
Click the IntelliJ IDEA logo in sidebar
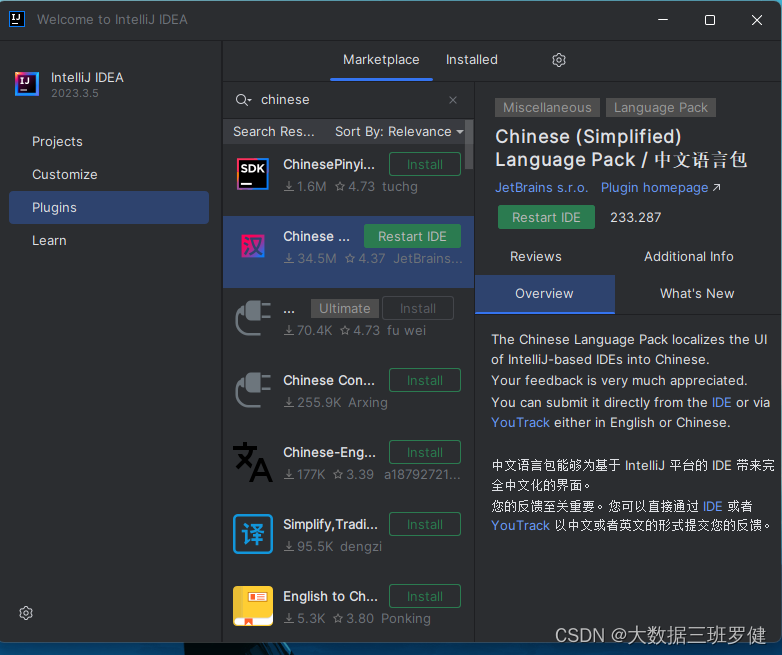point(27,84)
